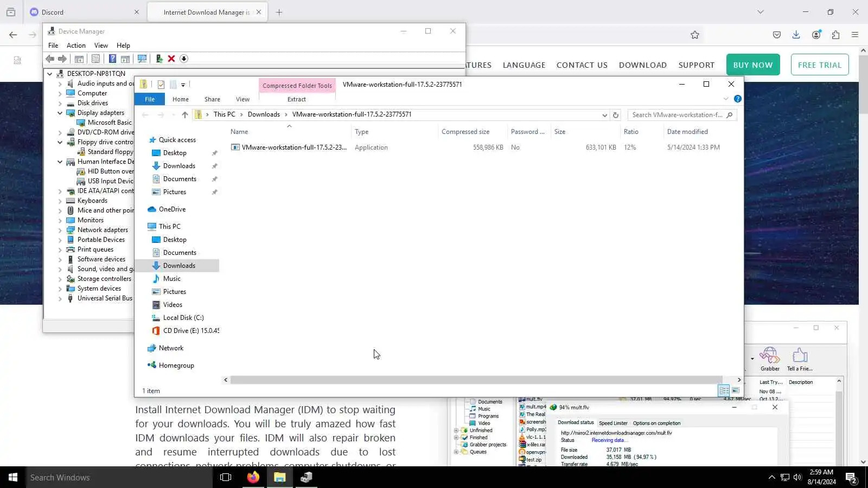Click the Properties icon in Device Manager toolbar
This screenshot has width=868, height=488.
(x=95, y=59)
